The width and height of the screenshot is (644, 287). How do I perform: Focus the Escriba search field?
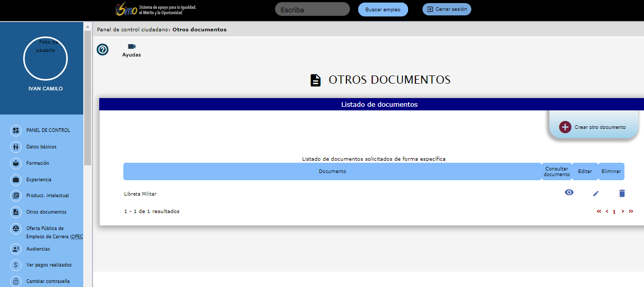pos(312,9)
